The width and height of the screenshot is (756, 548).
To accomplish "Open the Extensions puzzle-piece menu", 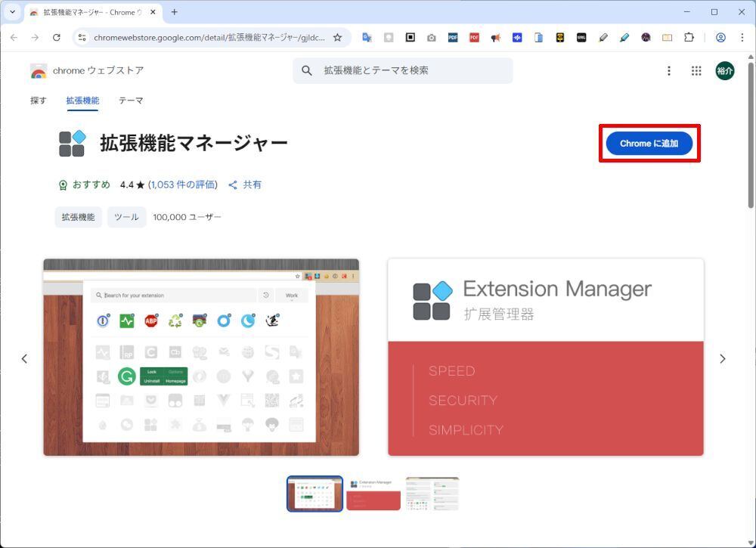I will (x=689, y=38).
